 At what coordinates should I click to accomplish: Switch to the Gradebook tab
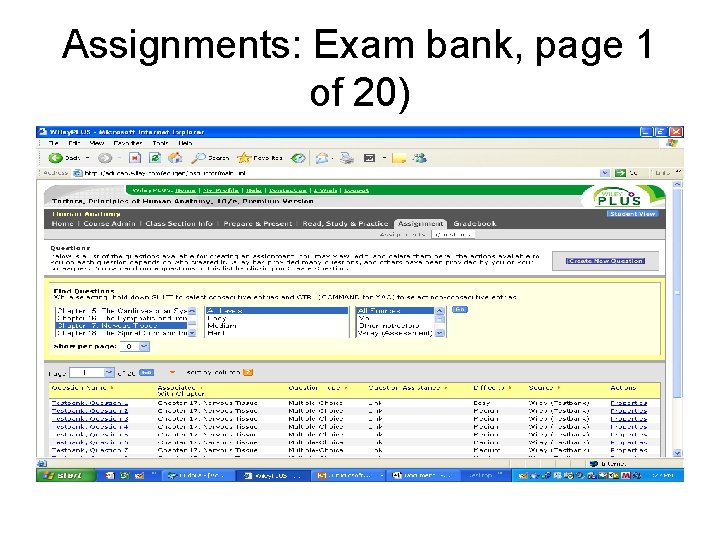(x=475, y=224)
